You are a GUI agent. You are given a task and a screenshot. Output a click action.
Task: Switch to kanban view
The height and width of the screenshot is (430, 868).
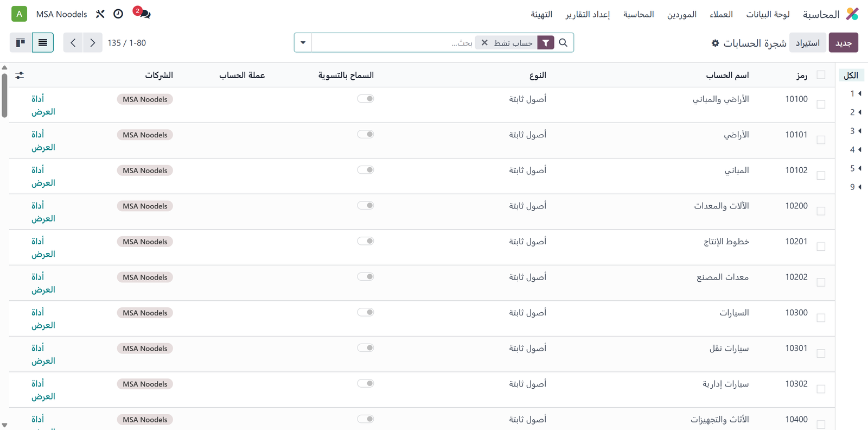(x=21, y=42)
